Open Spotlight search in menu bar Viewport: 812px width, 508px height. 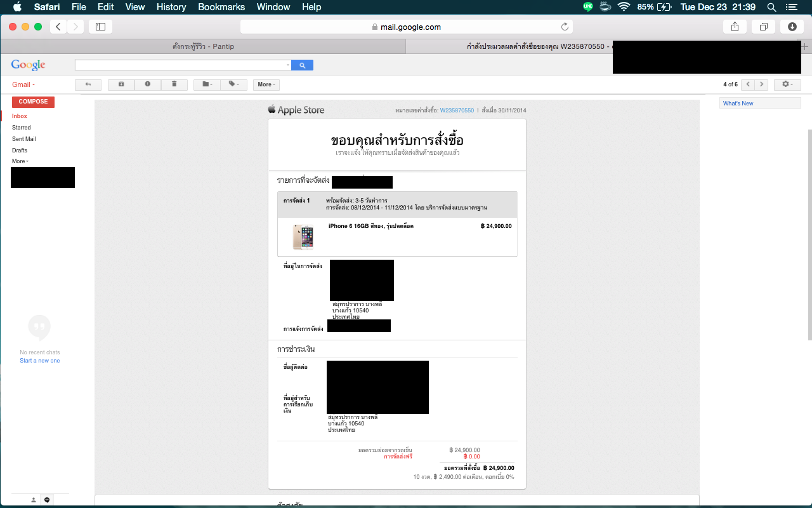pos(771,7)
